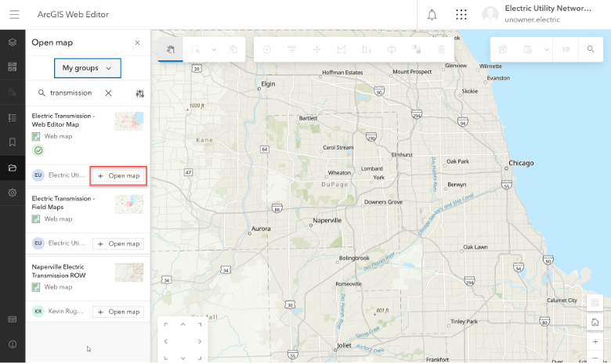Open the Electric Utility Network user profile

[537, 14]
